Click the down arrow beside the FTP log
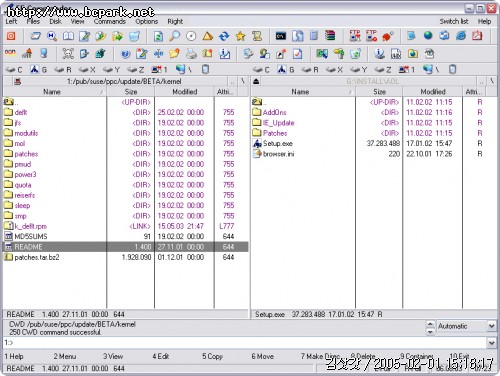 pos(430,332)
